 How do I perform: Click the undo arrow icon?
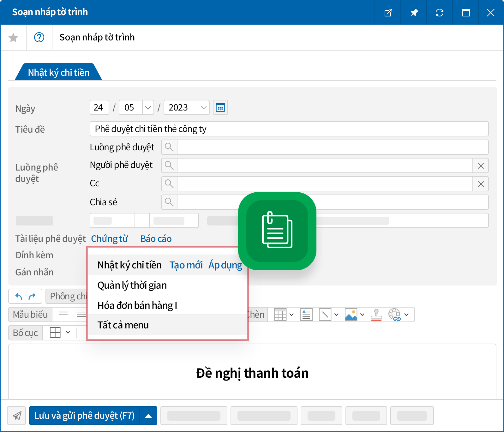click(19, 296)
